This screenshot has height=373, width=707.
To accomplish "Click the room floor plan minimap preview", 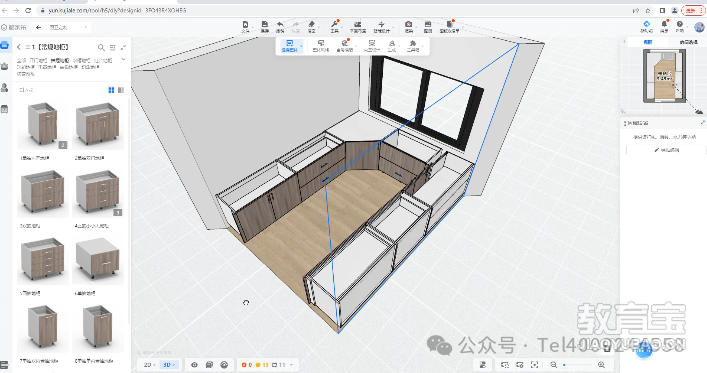I will coord(664,76).
